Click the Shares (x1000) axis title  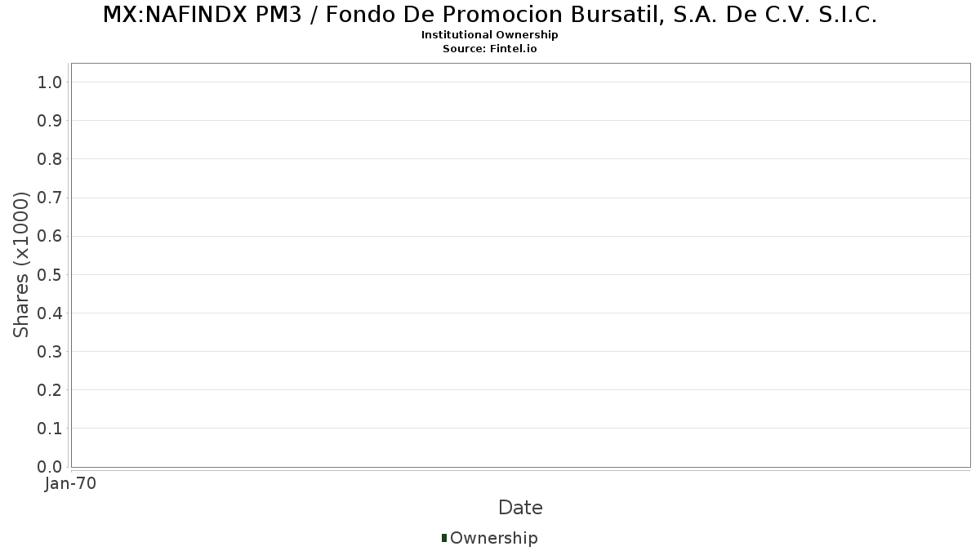[21, 264]
